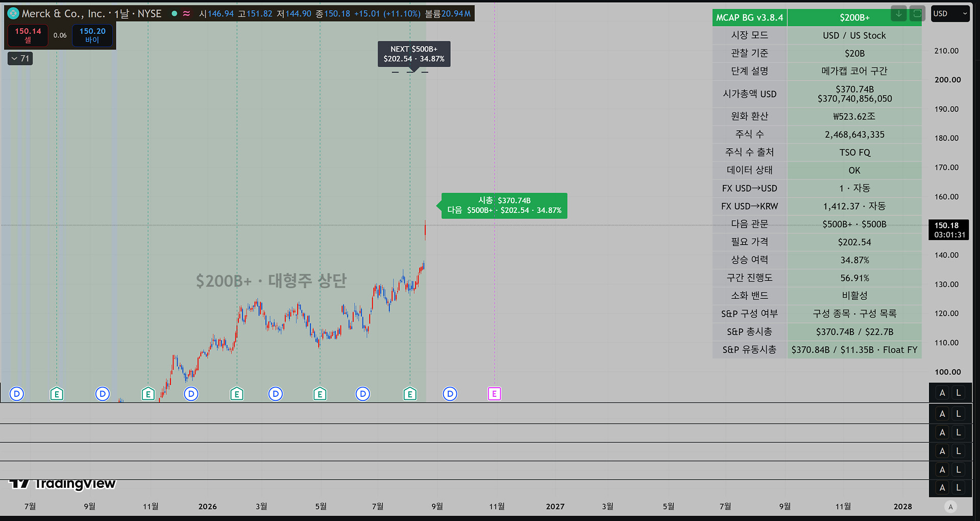Open the earnings marker above the 2025 11월 label
The width and height of the screenshot is (980, 521).
[148, 394]
